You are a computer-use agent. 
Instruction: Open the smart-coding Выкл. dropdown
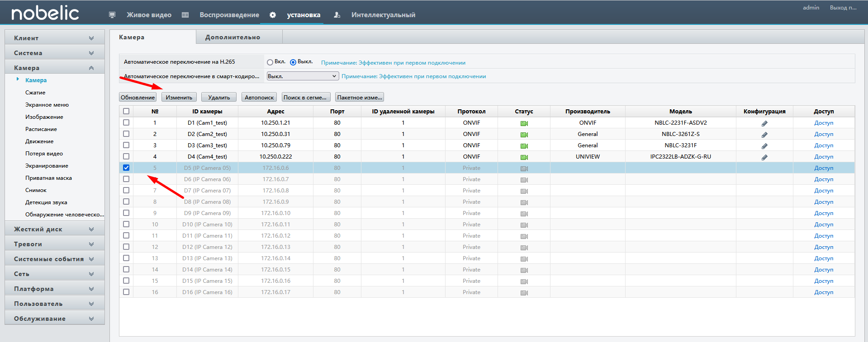pos(303,76)
